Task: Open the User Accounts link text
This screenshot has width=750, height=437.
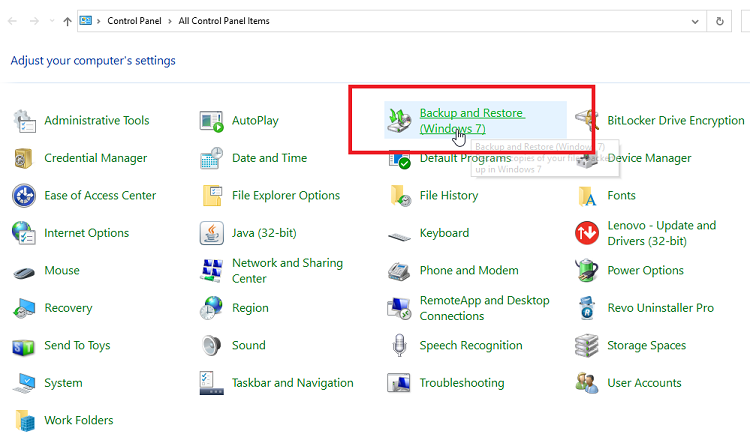Action: click(644, 383)
